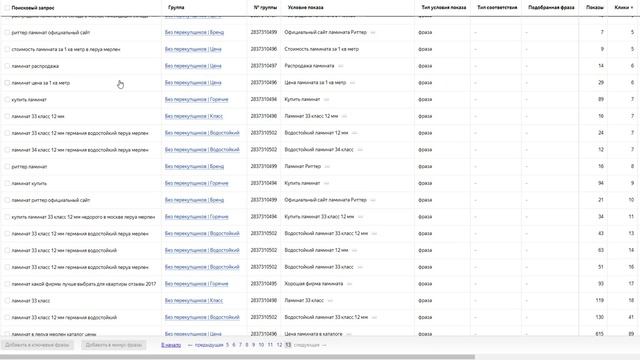Open edit icon after 'Официальный сайт ламината Риттер' in 'риттер ламинат официальный сайт' row
This screenshot has height=360, width=640.
coord(373,32)
